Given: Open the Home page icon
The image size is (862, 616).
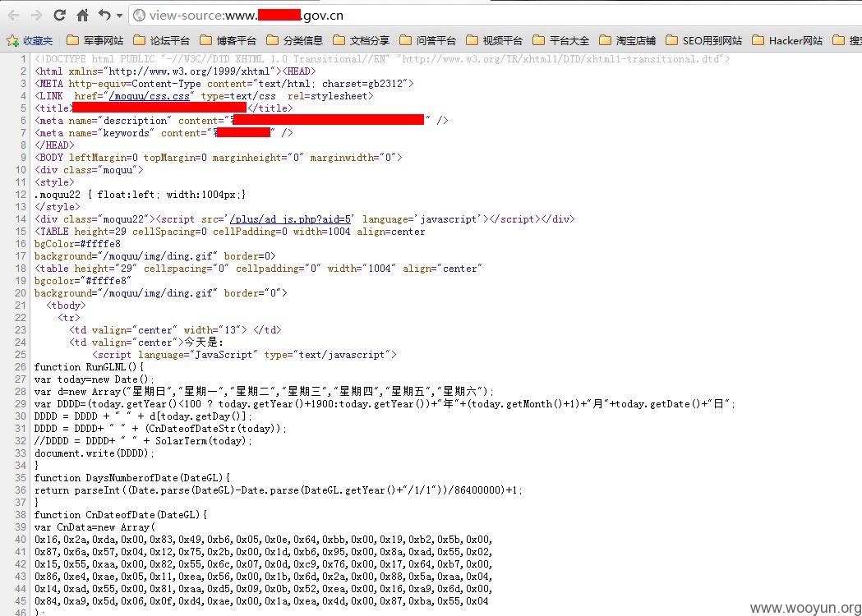Looking at the screenshot, I should coord(82,16).
